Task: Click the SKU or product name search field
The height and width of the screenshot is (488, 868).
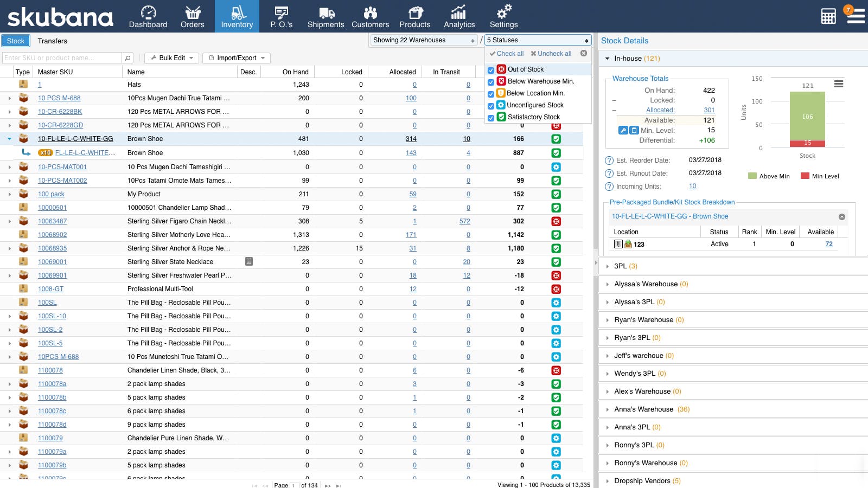Action: (62, 58)
